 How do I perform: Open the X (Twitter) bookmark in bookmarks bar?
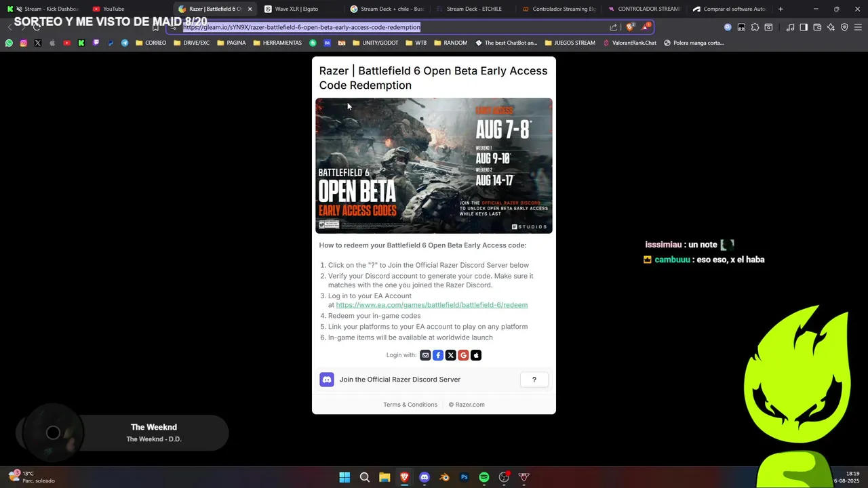tap(37, 43)
